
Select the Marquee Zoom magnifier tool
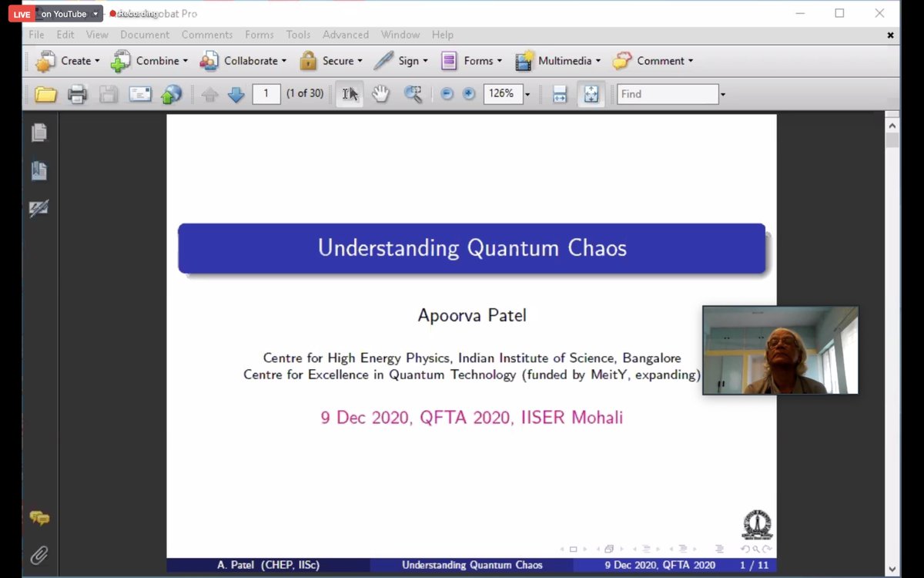click(413, 94)
